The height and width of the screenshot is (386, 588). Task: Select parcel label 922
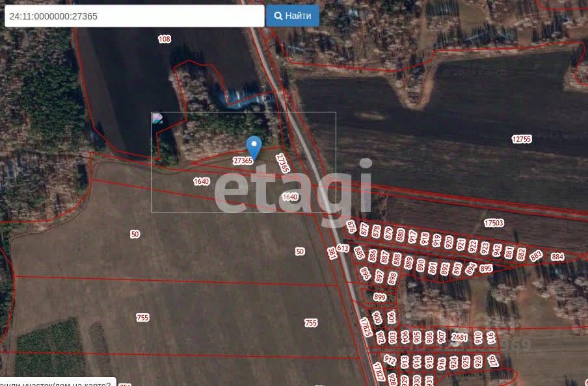pos(473,246)
